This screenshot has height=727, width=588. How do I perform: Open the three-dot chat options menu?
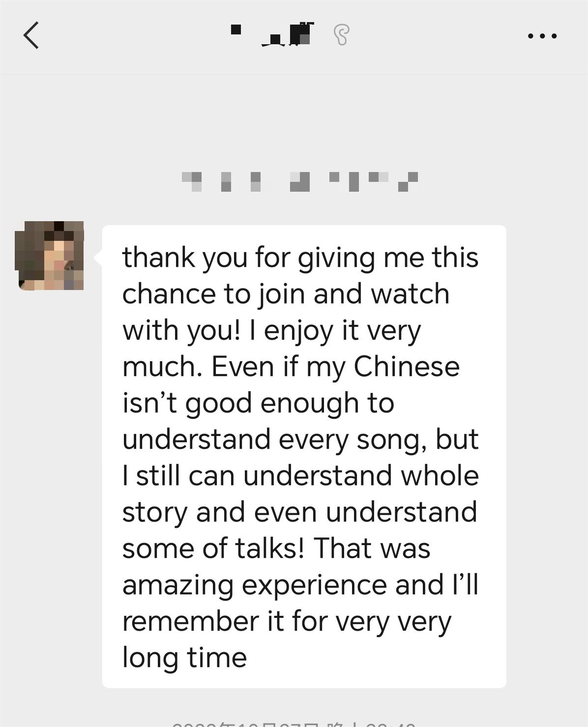542,36
